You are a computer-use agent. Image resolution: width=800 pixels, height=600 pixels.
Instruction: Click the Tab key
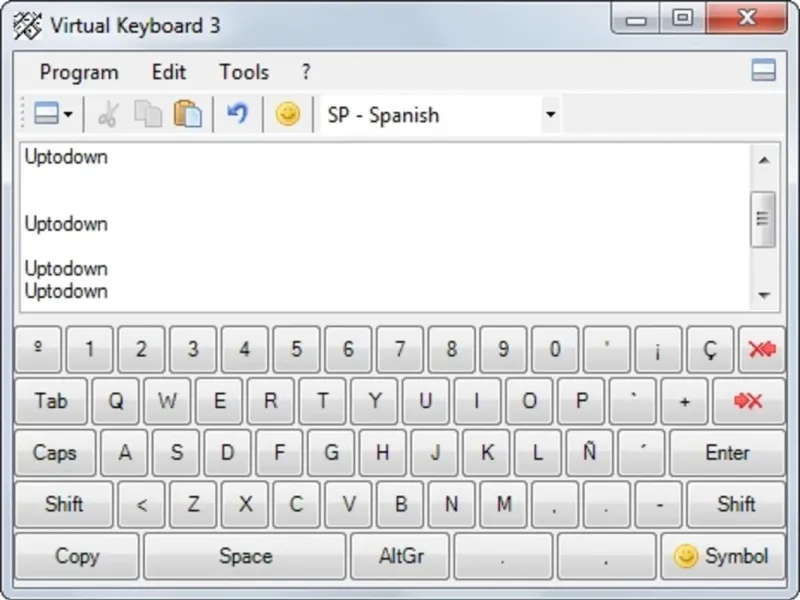pos(51,401)
